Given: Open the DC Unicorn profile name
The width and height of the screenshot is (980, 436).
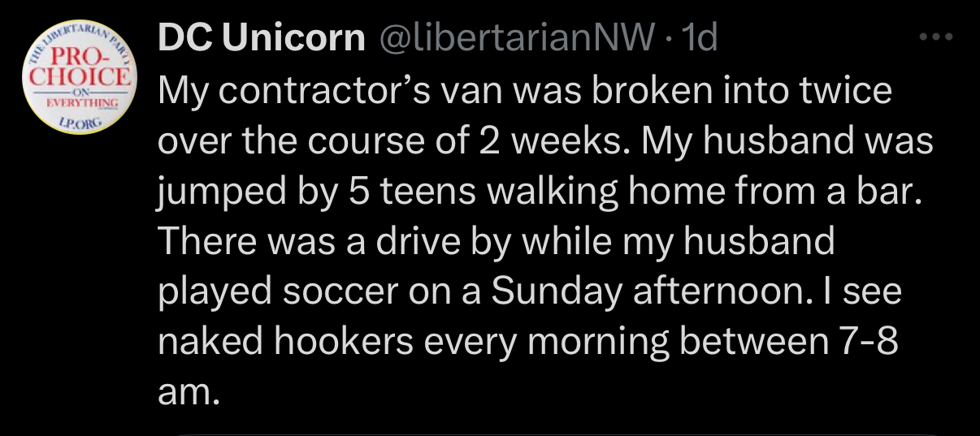Looking at the screenshot, I should click(x=261, y=37).
